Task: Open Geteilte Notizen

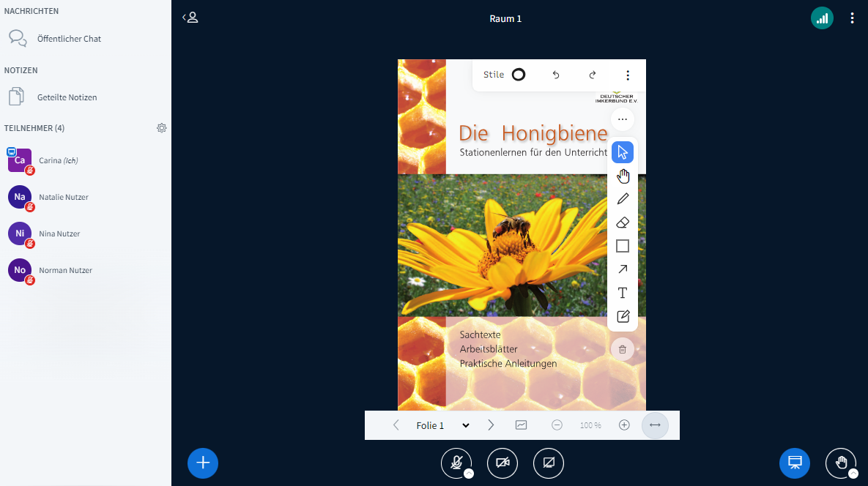Action: click(67, 97)
